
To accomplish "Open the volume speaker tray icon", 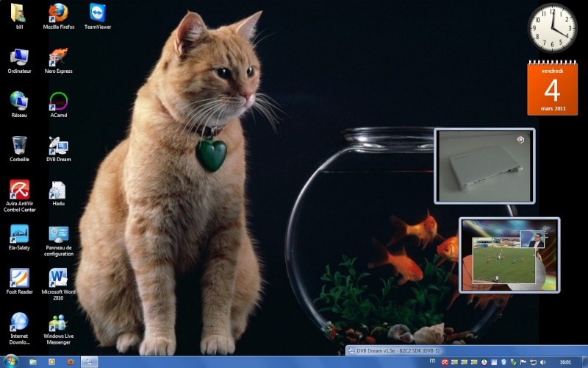I will pos(542,362).
